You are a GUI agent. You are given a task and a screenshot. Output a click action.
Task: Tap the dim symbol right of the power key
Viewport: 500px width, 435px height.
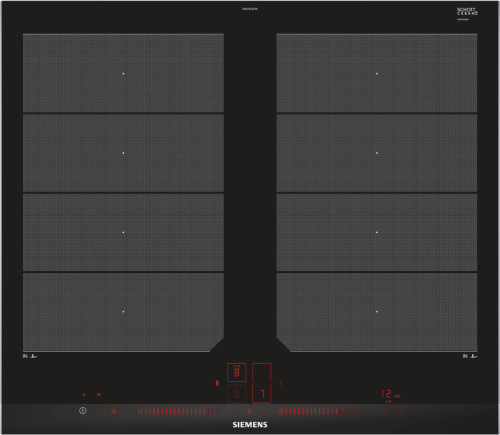[99, 411]
